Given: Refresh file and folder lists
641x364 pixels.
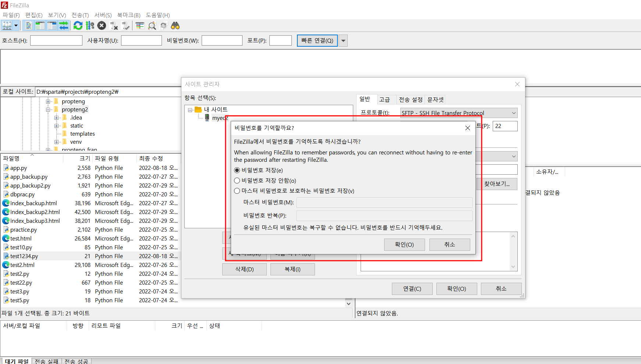Looking at the screenshot, I should coord(78,25).
